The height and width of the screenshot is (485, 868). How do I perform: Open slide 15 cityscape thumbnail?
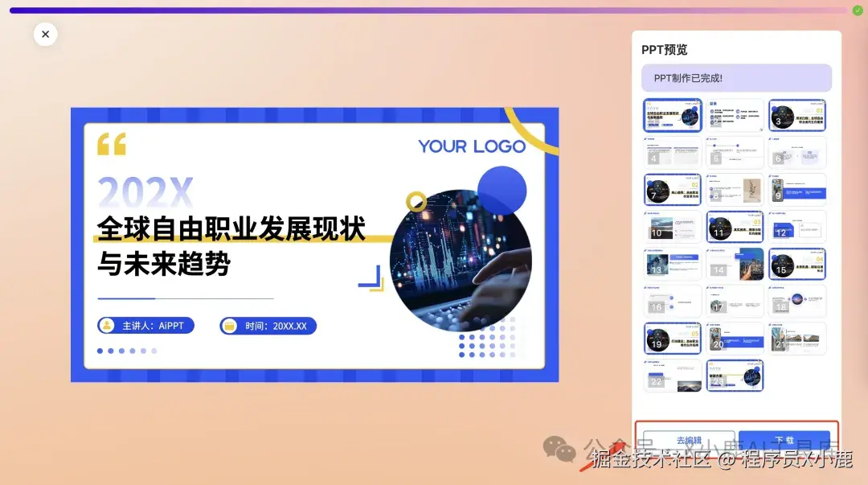pyautogui.click(x=797, y=264)
